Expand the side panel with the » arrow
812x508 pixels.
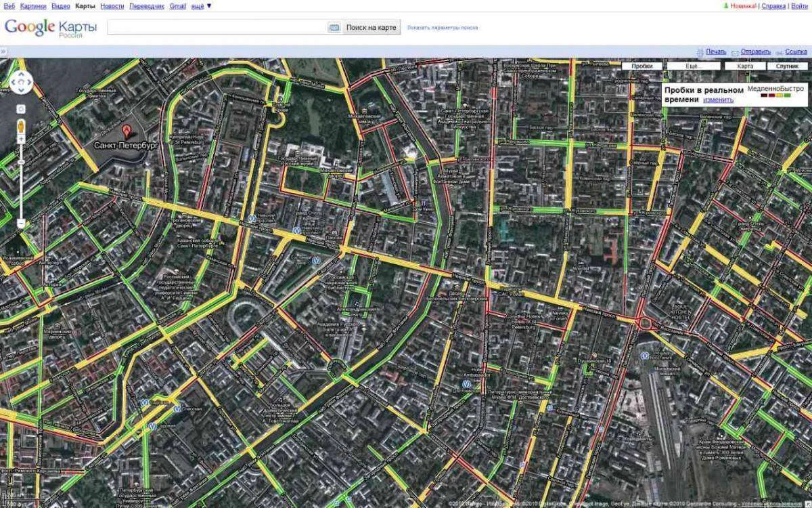coord(3,51)
